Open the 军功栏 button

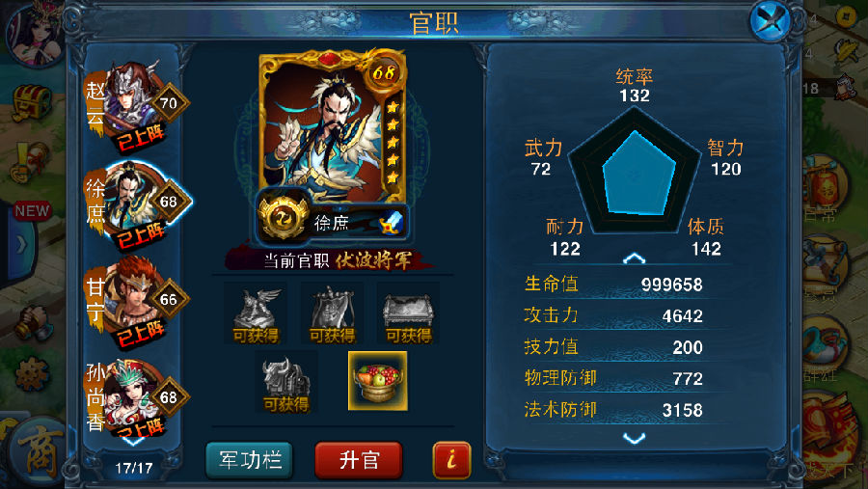[x=249, y=460]
